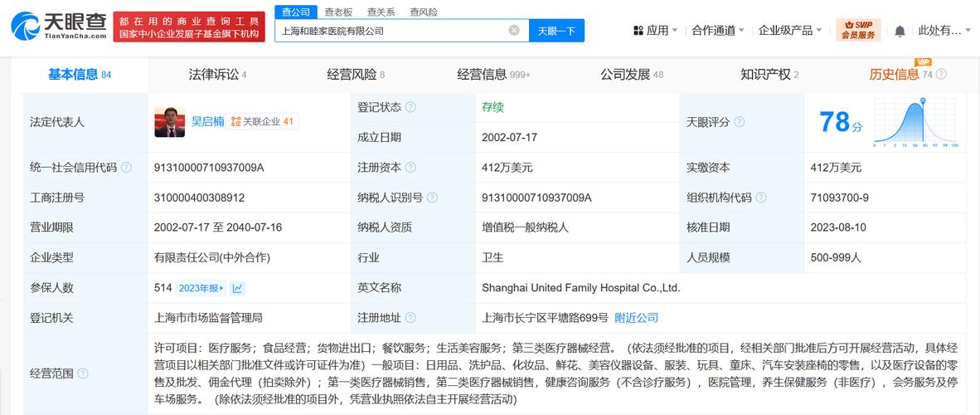Click the 企业类型 value 有限责任公司(中外合作)

(x=212, y=258)
